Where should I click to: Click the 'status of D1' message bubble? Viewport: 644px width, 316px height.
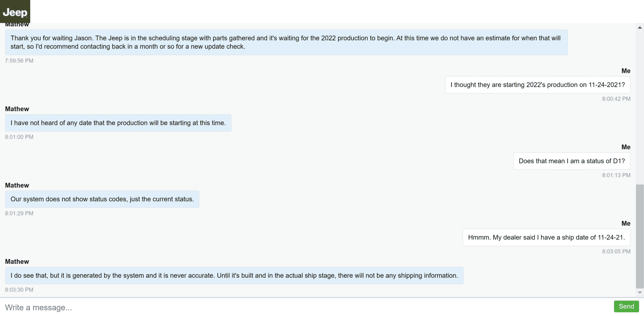pyautogui.click(x=572, y=161)
